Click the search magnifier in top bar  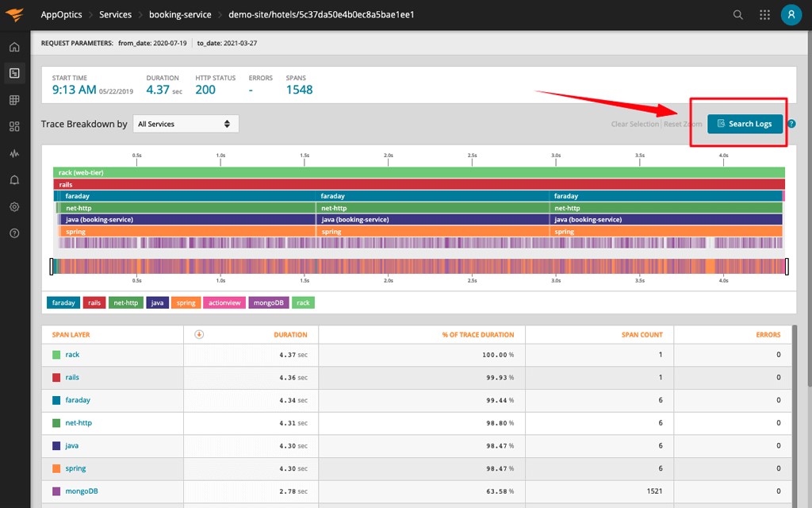point(738,15)
